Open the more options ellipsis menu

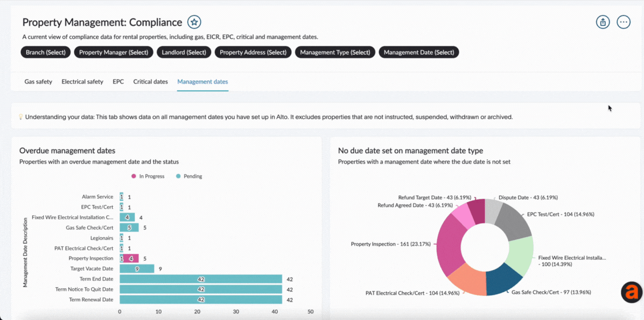pos(624,22)
